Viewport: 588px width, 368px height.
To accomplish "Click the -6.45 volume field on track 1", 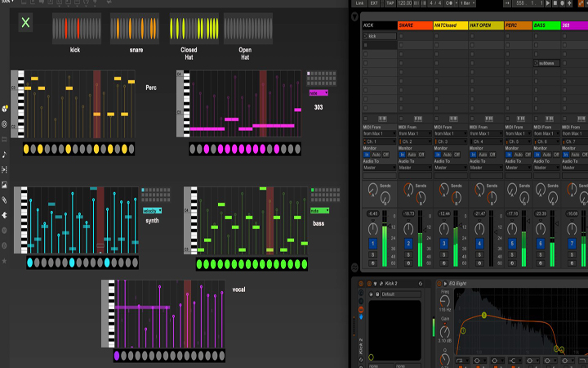I will tap(372, 213).
